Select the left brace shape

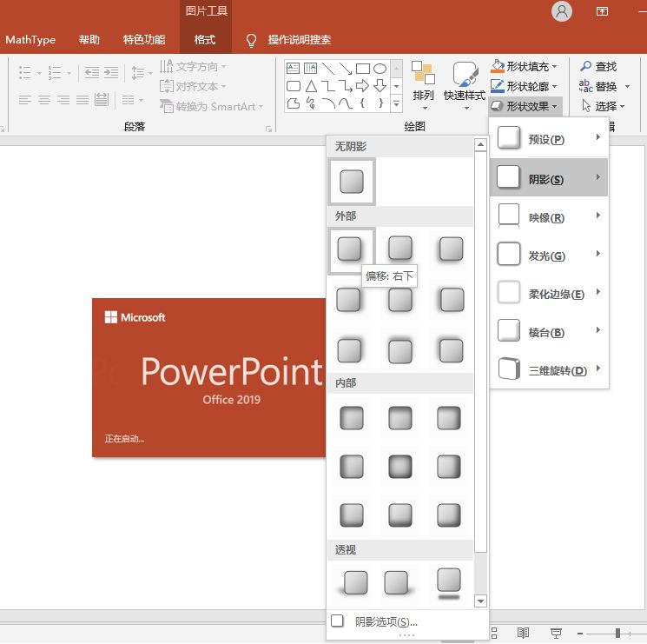362,103
